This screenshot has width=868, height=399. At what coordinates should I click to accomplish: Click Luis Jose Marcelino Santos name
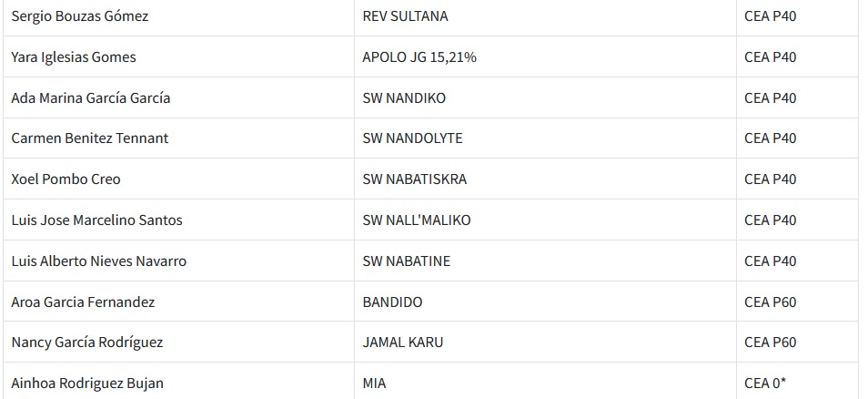click(x=96, y=220)
